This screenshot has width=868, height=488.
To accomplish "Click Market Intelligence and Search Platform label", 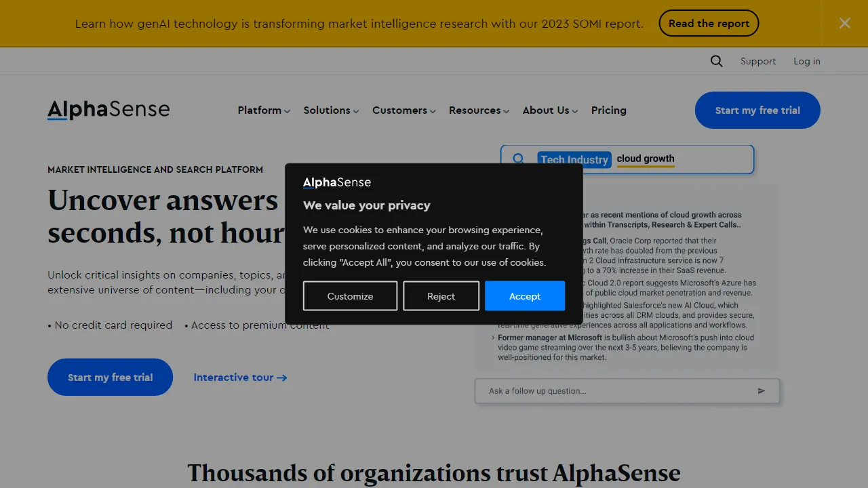I will pos(155,169).
